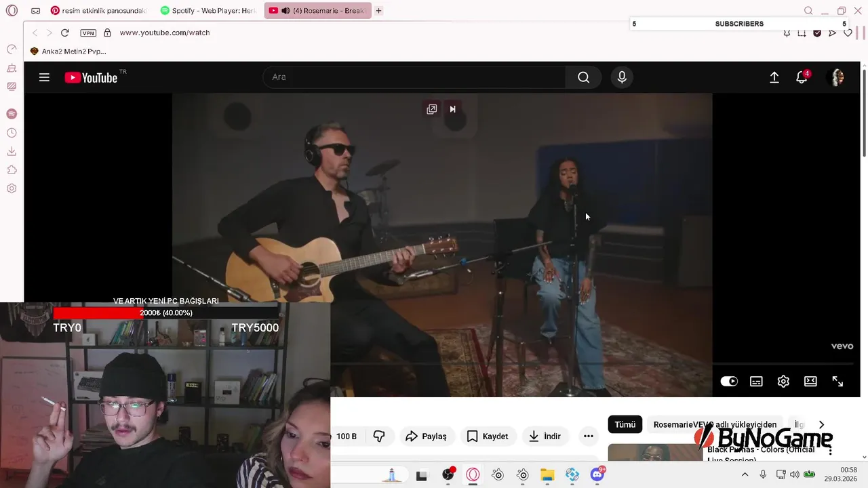Open History clock in Opera sidebar

12,133
